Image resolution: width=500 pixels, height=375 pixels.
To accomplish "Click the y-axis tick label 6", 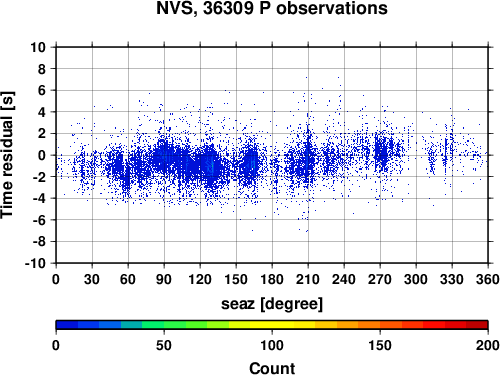I will pyautogui.click(x=42, y=90).
